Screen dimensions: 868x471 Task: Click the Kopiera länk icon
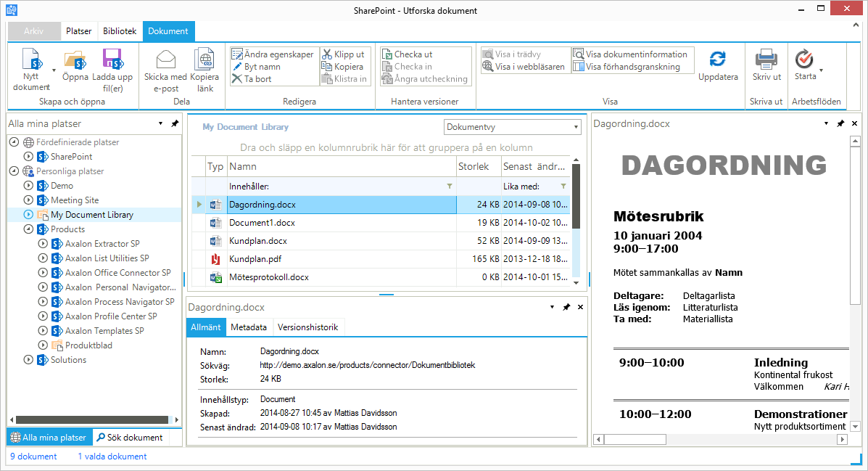point(204,60)
